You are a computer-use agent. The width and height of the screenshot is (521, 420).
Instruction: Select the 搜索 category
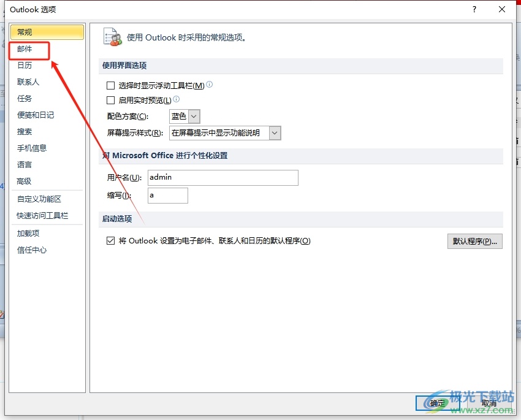tap(25, 132)
